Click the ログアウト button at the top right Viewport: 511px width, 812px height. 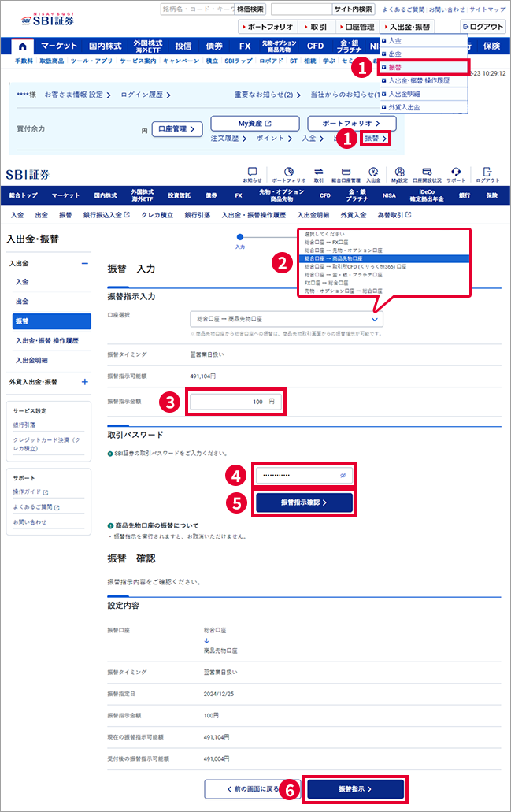pos(483,27)
